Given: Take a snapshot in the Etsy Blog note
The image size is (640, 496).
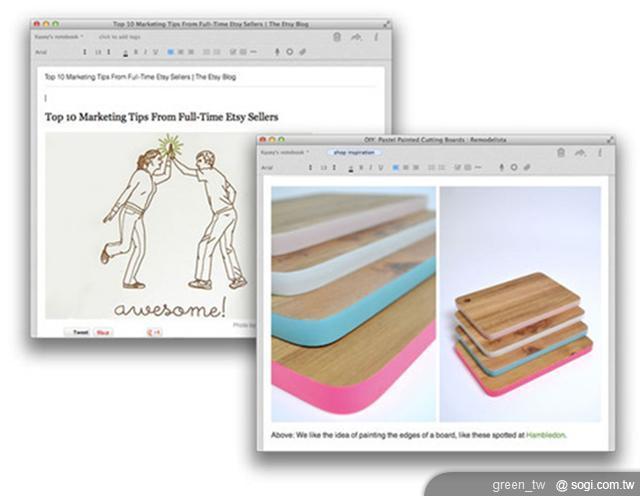Looking at the screenshot, I should 289,52.
